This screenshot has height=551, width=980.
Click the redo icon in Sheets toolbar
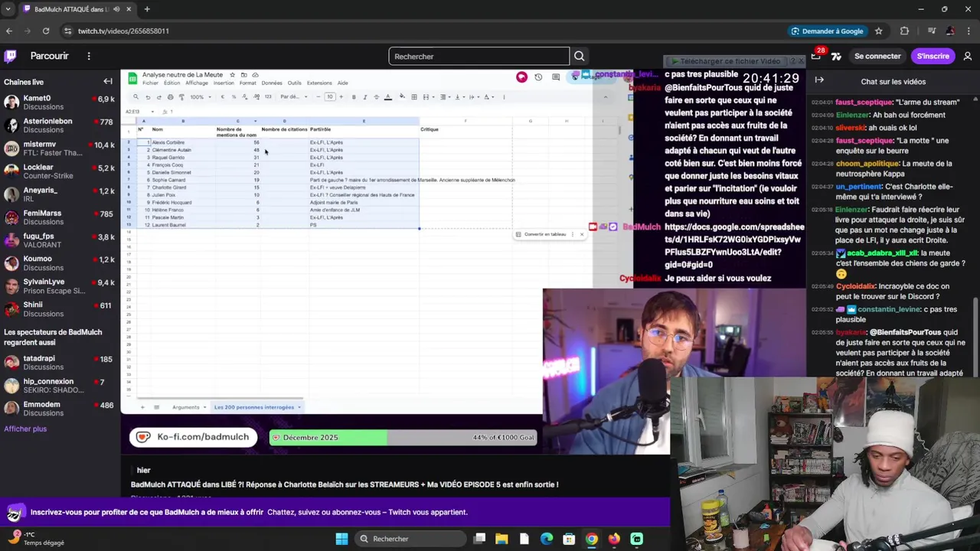[x=159, y=97]
